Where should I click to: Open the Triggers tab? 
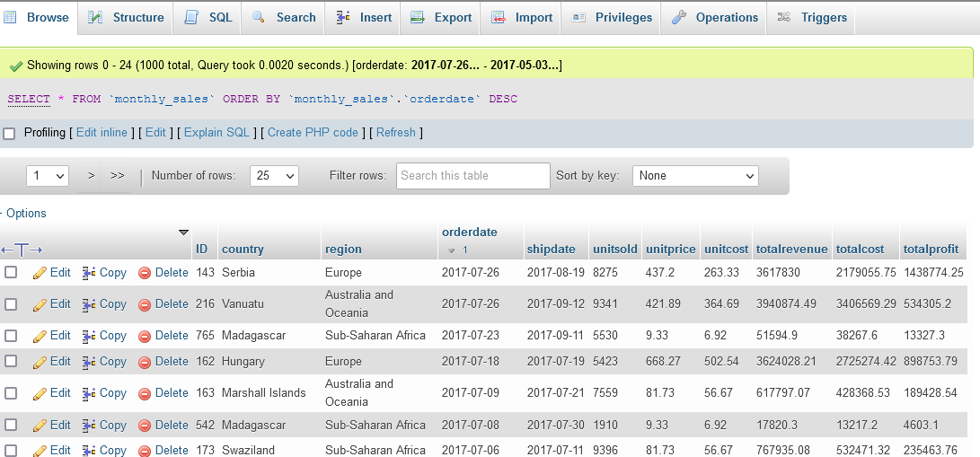click(x=811, y=17)
